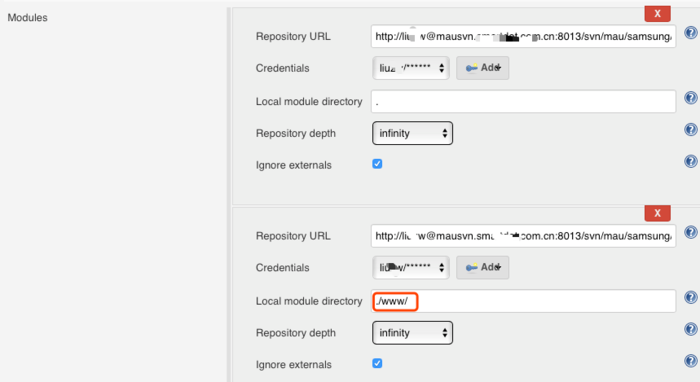The width and height of the screenshot is (700, 382).
Task: Open help for second Repository depth
Action: (691, 329)
